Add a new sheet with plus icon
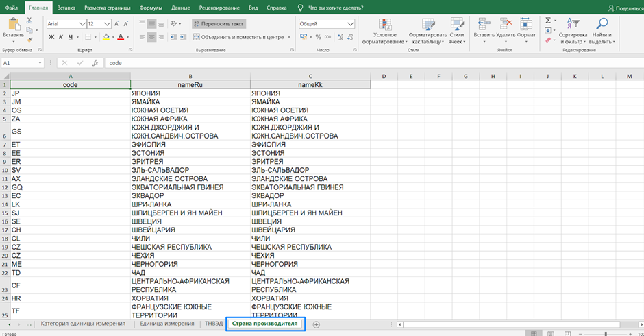Viewport: 644px width, 336px height. click(317, 324)
